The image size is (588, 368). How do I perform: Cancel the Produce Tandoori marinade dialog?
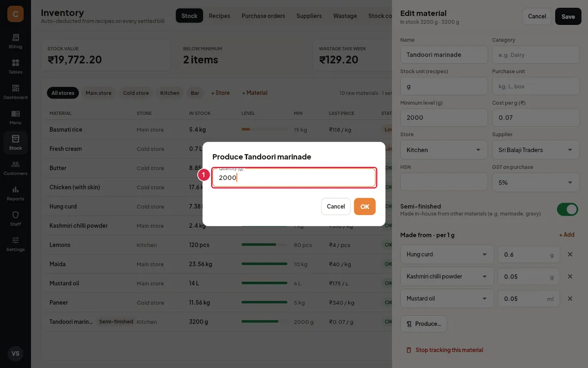pyautogui.click(x=336, y=206)
